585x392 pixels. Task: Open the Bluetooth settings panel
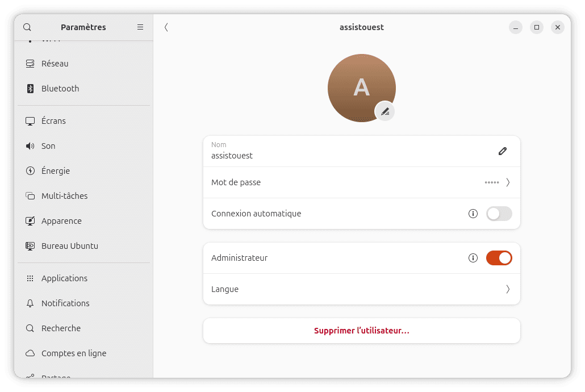83,89
